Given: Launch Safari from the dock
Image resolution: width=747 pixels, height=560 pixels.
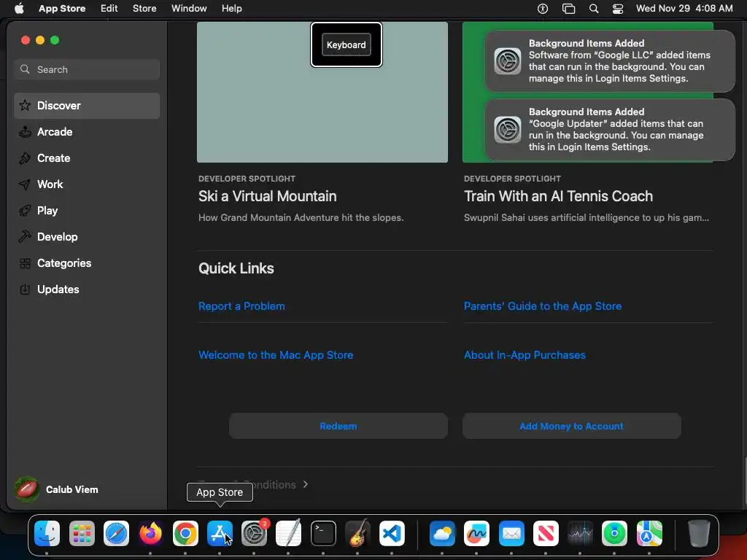Looking at the screenshot, I should coord(116,533).
